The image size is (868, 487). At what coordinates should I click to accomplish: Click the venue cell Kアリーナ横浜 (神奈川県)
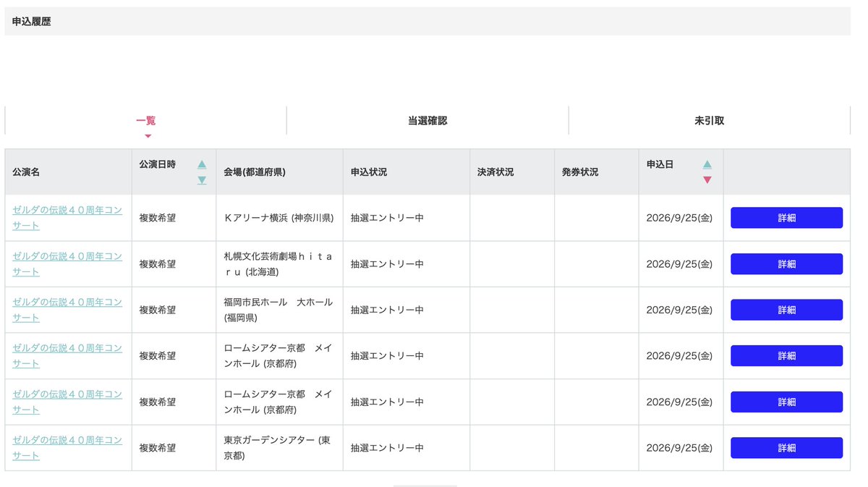coord(279,218)
